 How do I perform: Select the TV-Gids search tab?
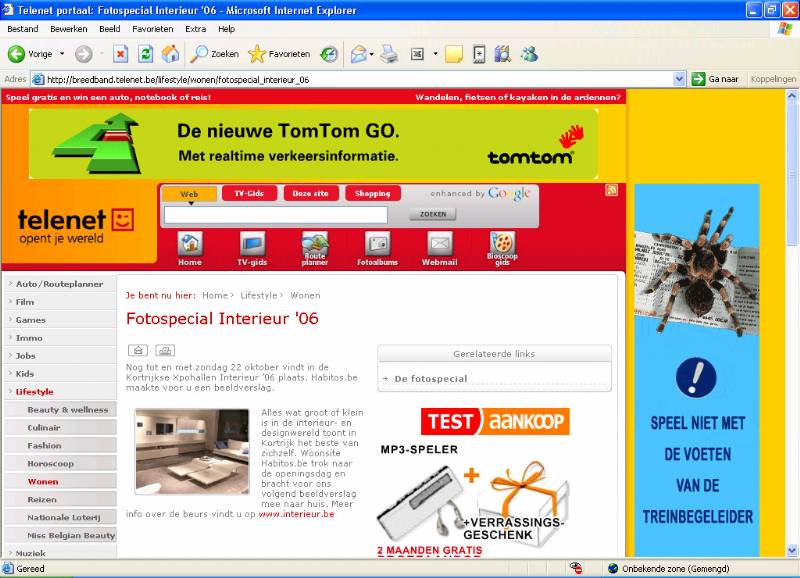(249, 193)
